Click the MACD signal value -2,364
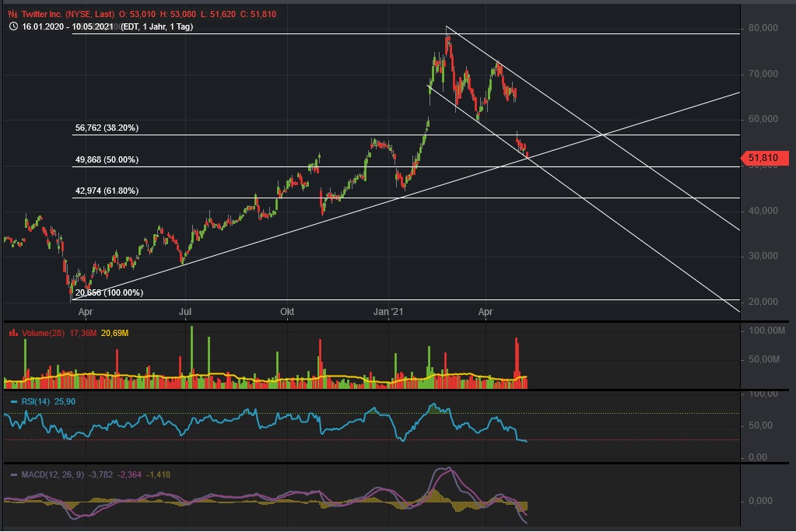This screenshot has width=796, height=532. click(x=130, y=474)
